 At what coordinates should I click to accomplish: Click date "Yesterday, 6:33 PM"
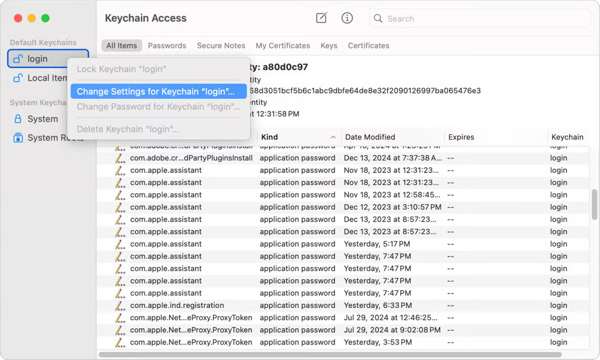378,305
